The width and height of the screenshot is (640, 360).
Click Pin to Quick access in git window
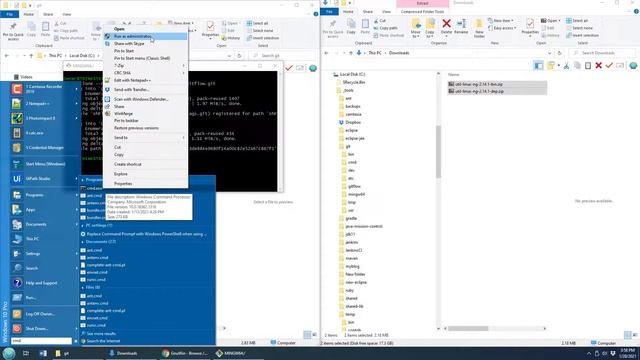tap(13, 31)
